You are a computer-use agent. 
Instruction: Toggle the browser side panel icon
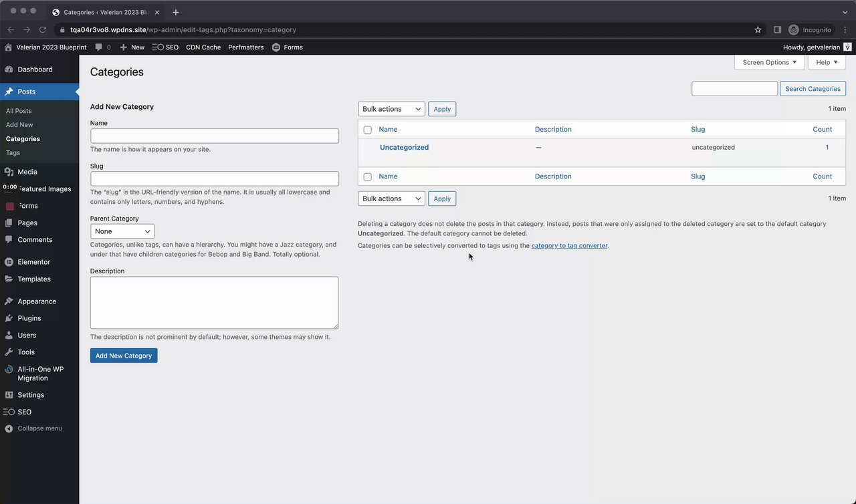(x=777, y=29)
